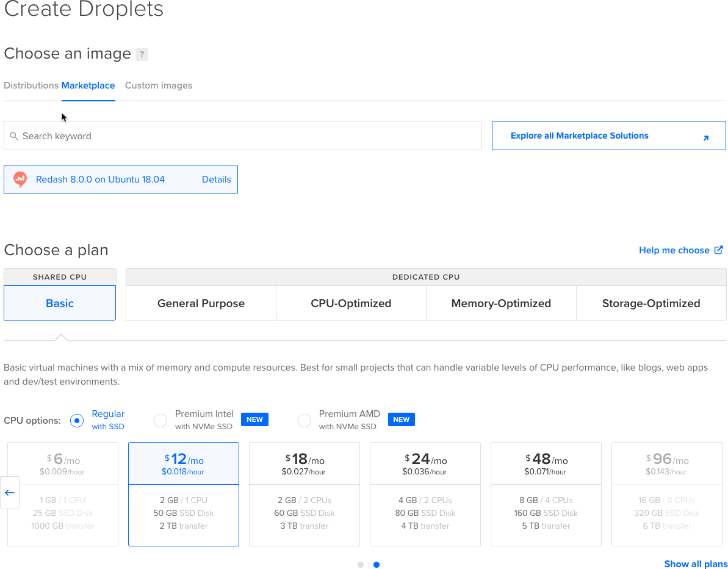Click NEW badge next to Premium Intel
This screenshot has width=728, height=569.
(254, 419)
